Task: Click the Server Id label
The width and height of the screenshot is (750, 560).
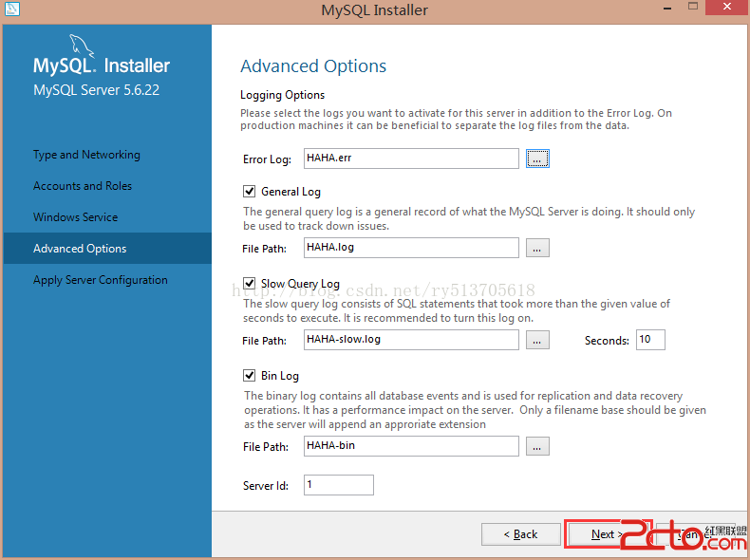Action: tap(266, 486)
